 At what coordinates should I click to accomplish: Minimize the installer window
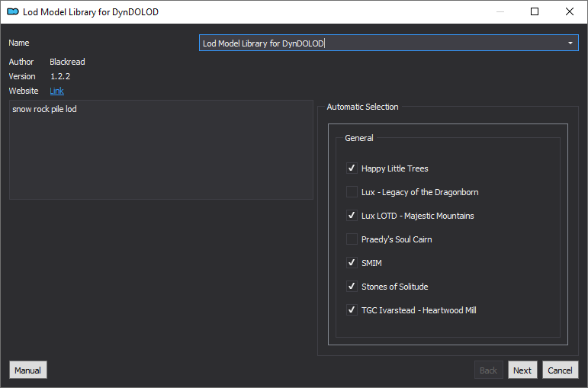[500, 12]
